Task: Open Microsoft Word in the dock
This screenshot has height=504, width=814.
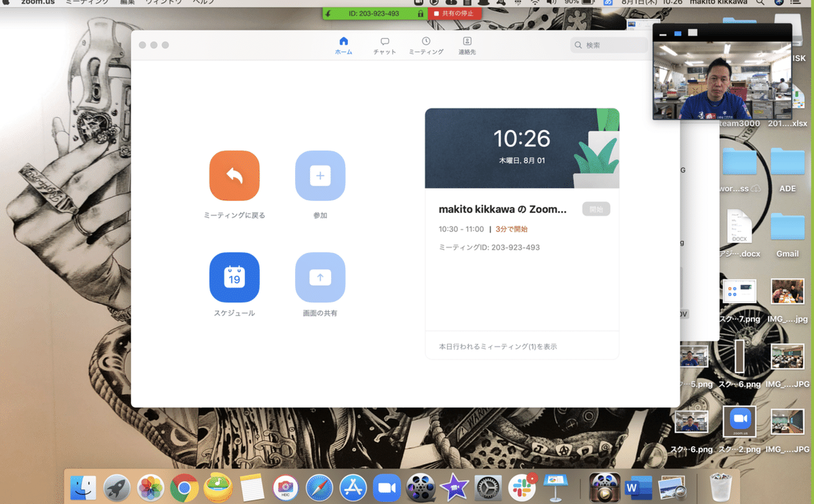Action: coord(638,487)
